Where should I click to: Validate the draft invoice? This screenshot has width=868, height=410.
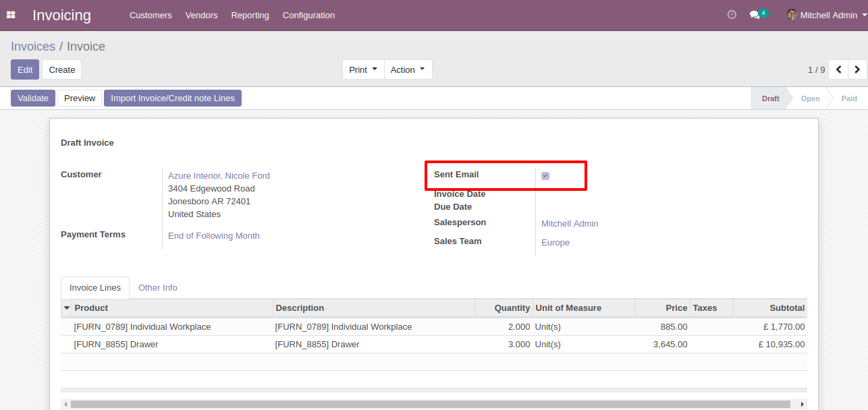pyautogui.click(x=33, y=98)
